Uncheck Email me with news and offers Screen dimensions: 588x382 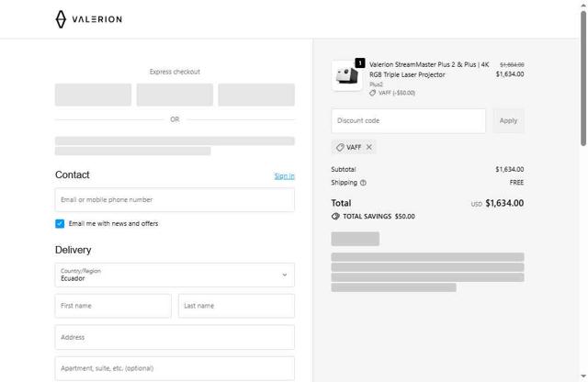(60, 223)
